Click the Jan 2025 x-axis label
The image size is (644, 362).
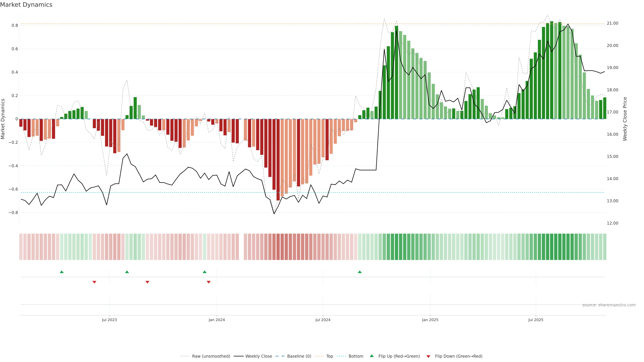[430, 320]
